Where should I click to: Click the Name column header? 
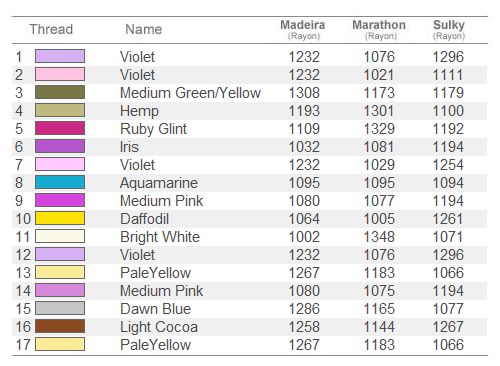tap(144, 29)
